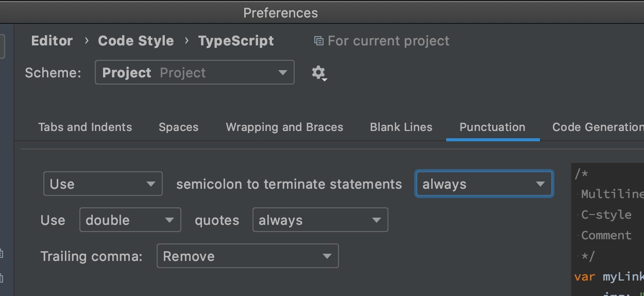Open the Scheme Project dropdown
Image resolution: width=644 pixels, height=296 pixels.
click(195, 72)
